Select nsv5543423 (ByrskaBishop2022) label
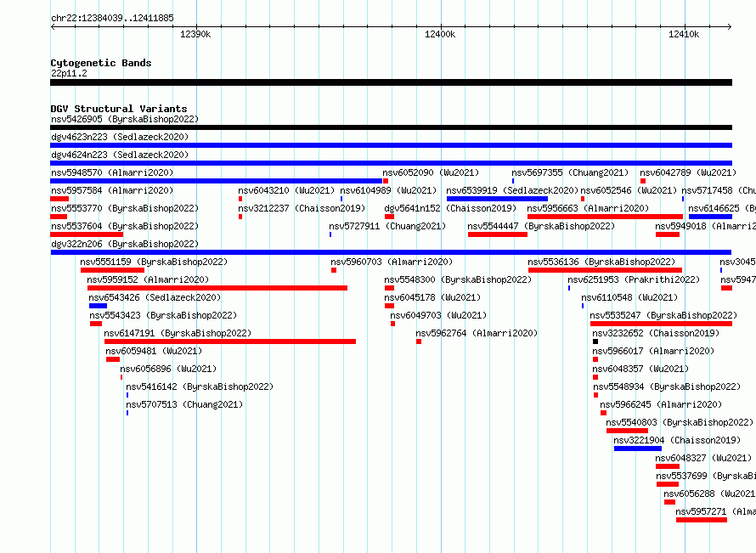This screenshot has width=756, height=553. 163,315
